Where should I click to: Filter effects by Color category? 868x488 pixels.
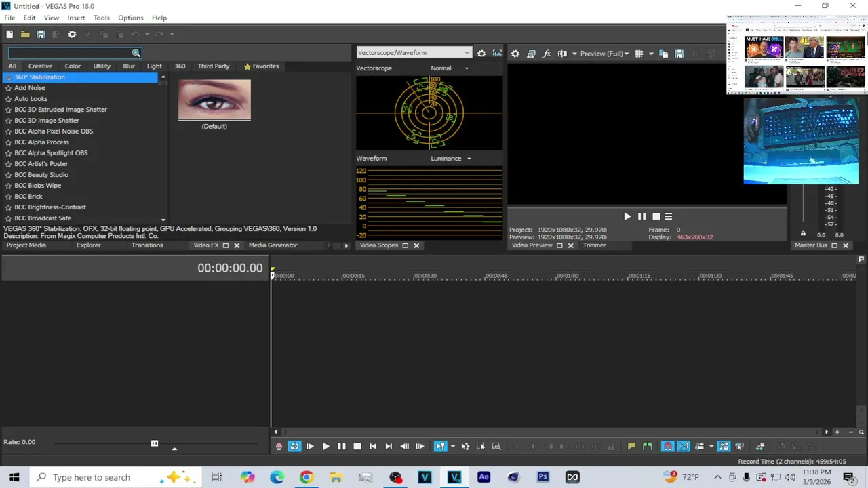(x=73, y=66)
